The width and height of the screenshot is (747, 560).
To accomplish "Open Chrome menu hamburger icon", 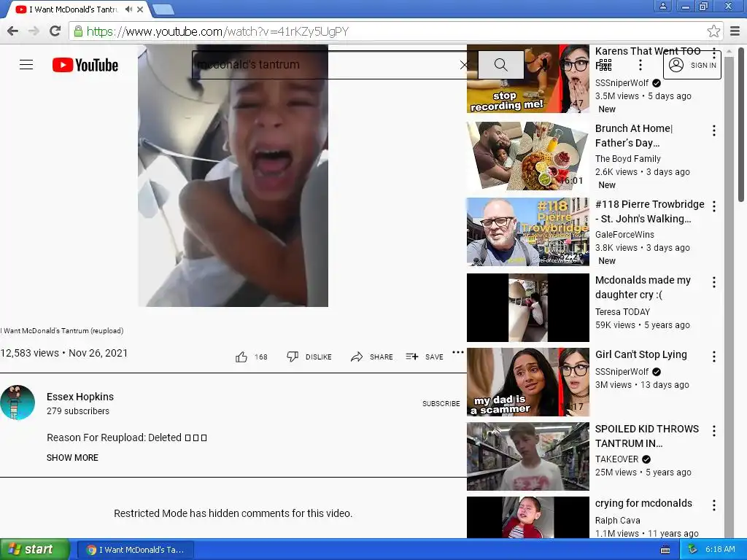I will click(735, 31).
